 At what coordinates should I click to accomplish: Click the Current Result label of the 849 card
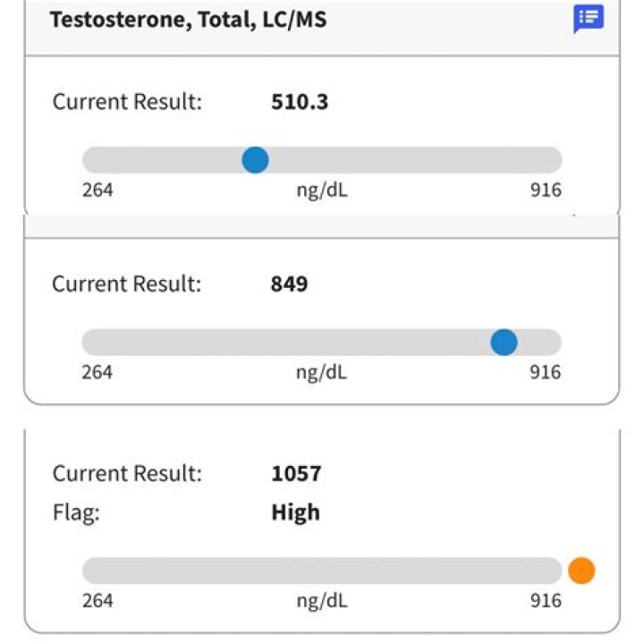127,284
